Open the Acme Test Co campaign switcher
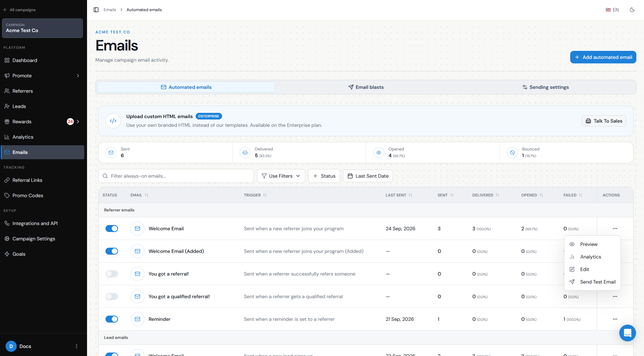 pyautogui.click(x=42, y=28)
